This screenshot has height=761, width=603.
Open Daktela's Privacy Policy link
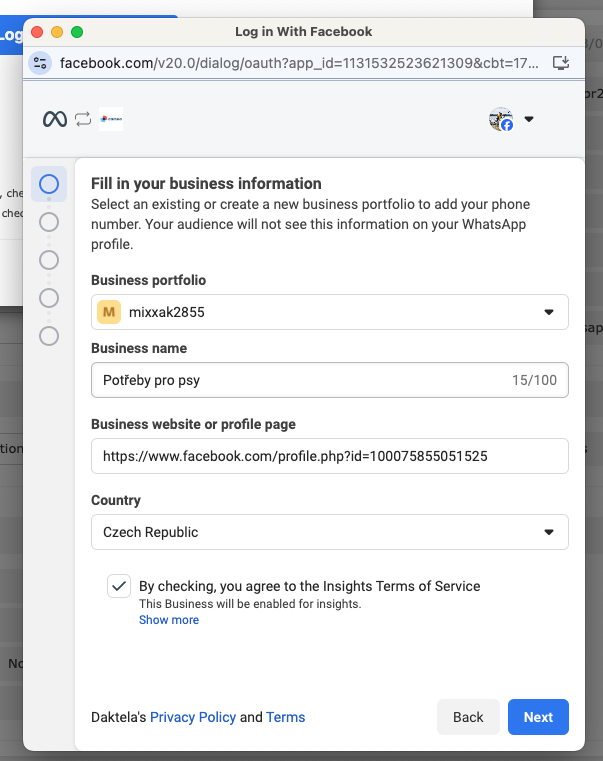193,717
